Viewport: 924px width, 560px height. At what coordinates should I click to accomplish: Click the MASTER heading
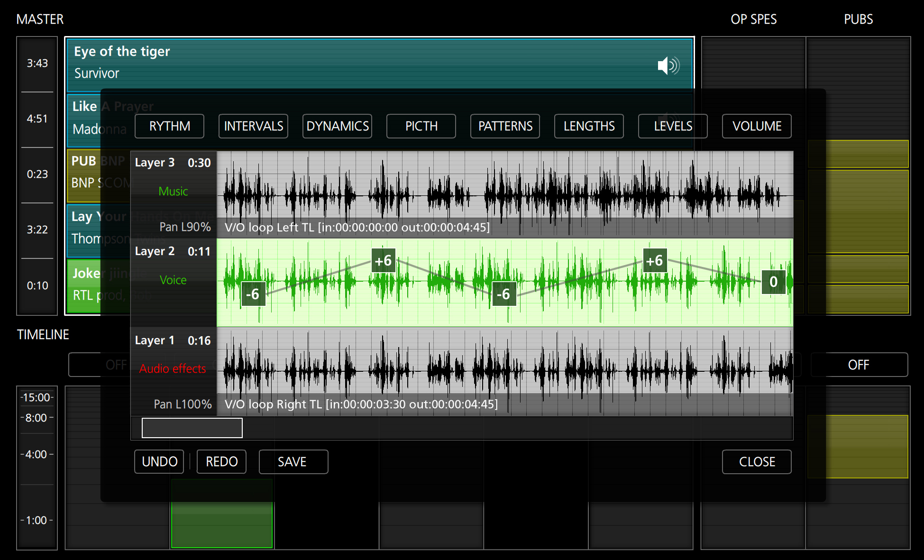click(x=40, y=19)
